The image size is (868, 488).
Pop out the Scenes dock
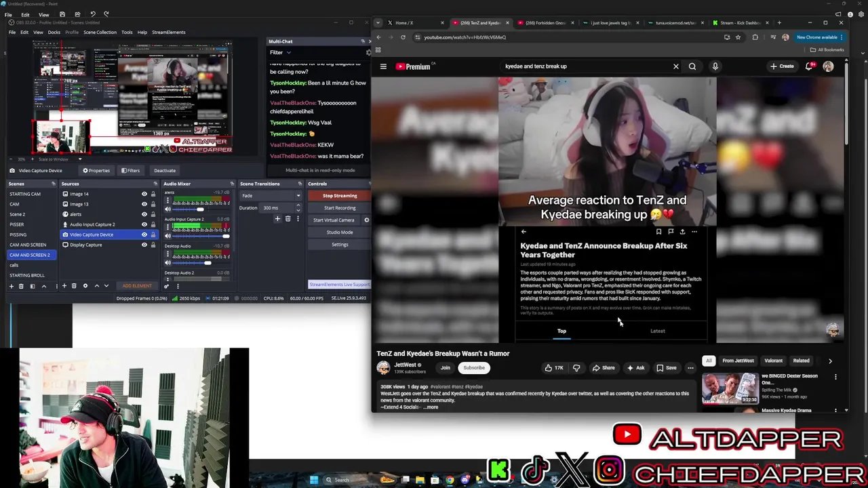tap(54, 184)
